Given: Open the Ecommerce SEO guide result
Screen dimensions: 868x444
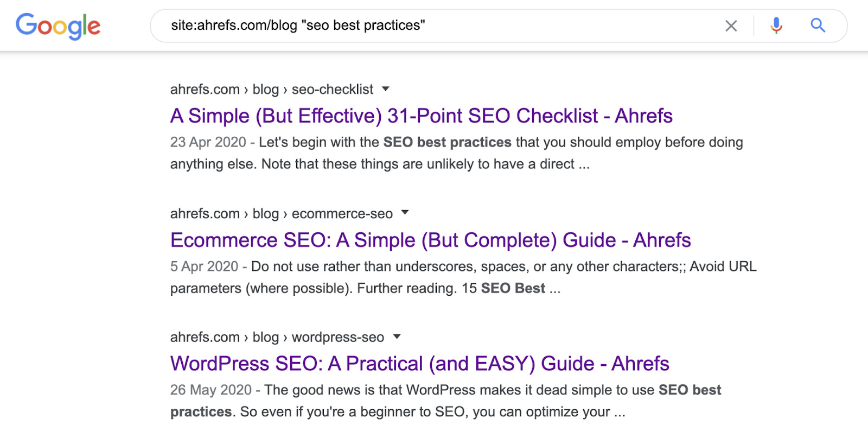Looking at the screenshot, I should pos(430,240).
